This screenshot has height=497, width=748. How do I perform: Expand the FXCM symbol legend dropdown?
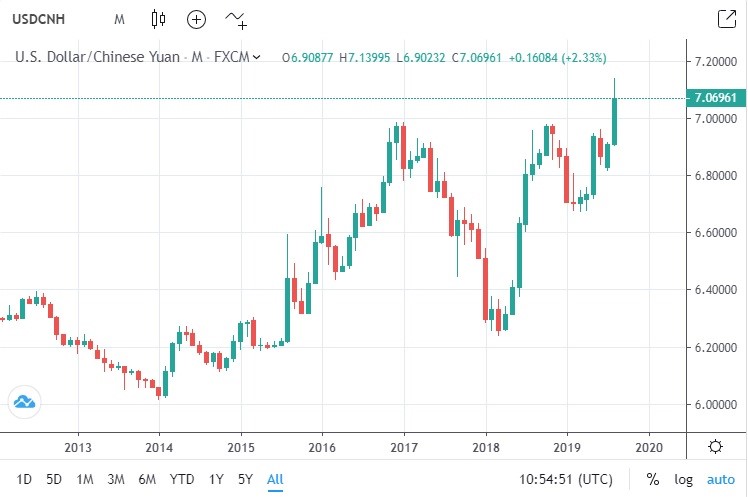tap(257, 57)
